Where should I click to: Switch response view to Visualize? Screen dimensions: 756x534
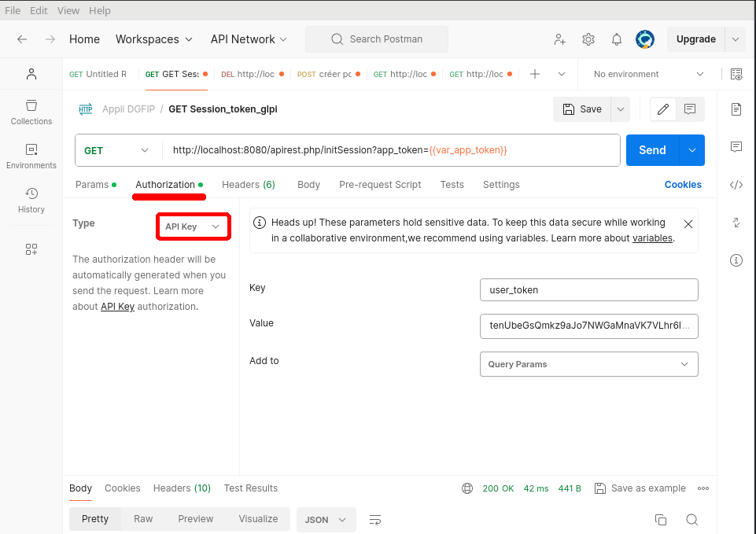[x=258, y=519]
